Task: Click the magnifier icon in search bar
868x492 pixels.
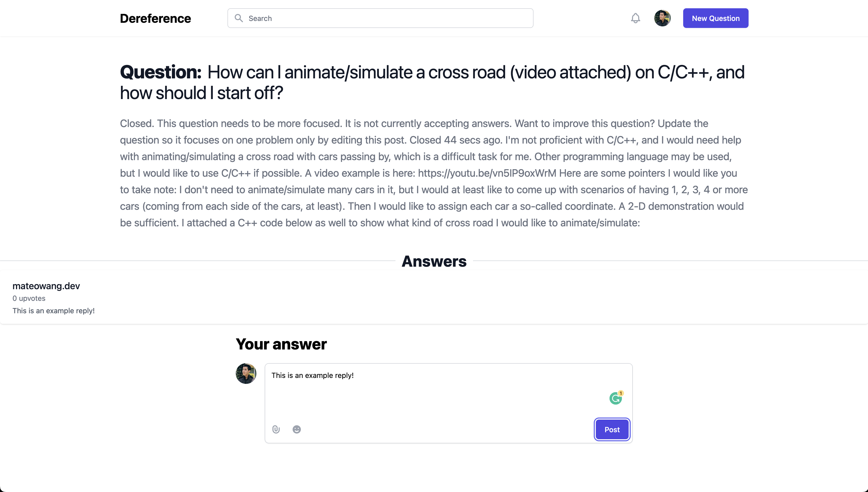Action: pyautogui.click(x=239, y=18)
